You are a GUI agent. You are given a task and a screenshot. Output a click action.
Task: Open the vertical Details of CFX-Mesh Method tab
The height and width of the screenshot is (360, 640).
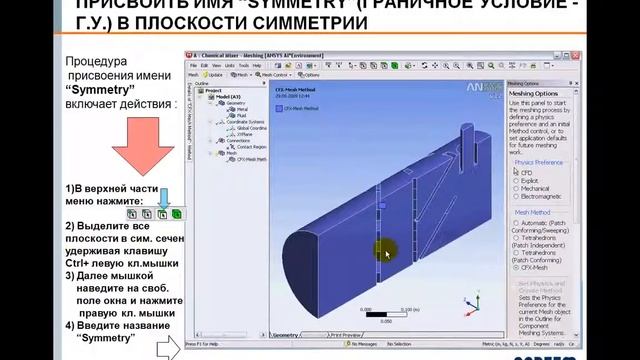pos(189,121)
